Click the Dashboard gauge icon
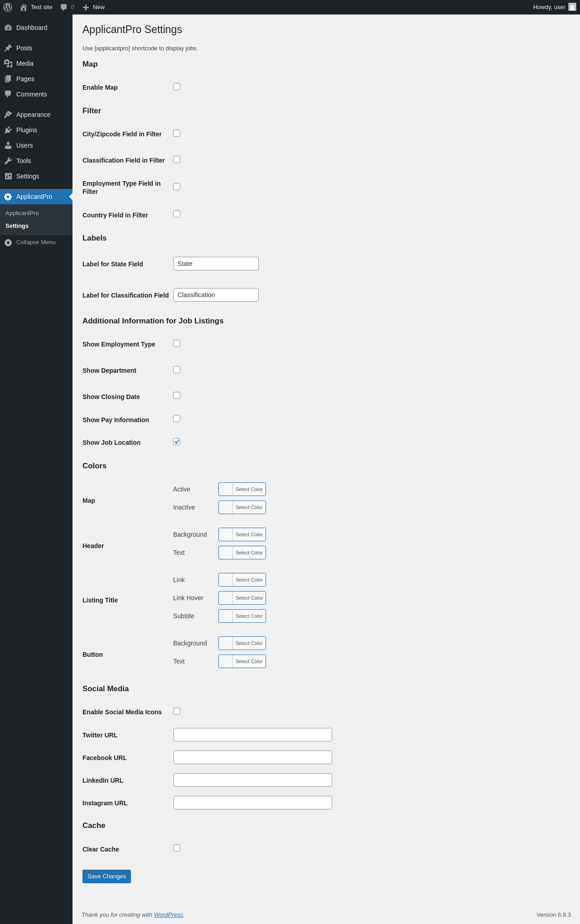Viewport: 580px width, 924px height. tap(8, 28)
